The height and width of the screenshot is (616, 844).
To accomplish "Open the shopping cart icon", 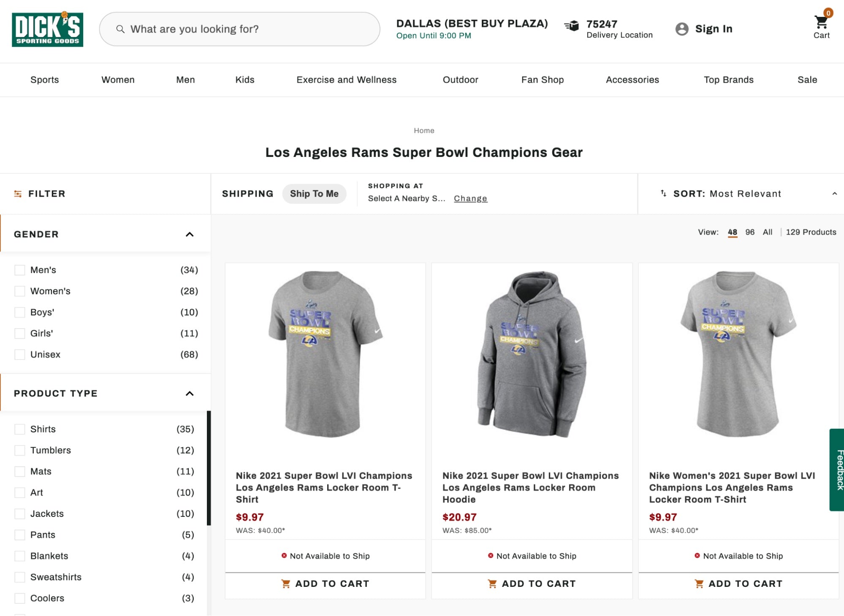I will click(821, 22).
